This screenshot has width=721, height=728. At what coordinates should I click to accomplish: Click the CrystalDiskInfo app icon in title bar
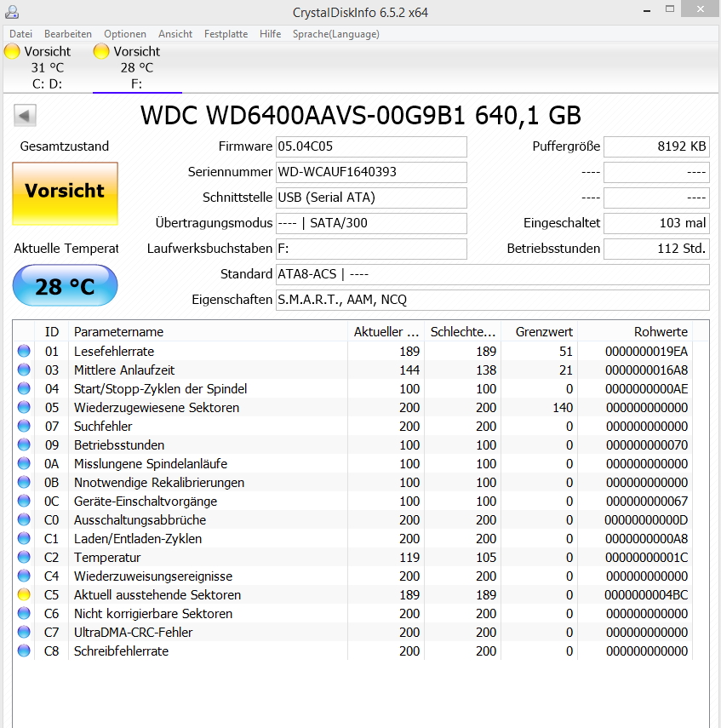pyautogui.click(x=12, y=12)
